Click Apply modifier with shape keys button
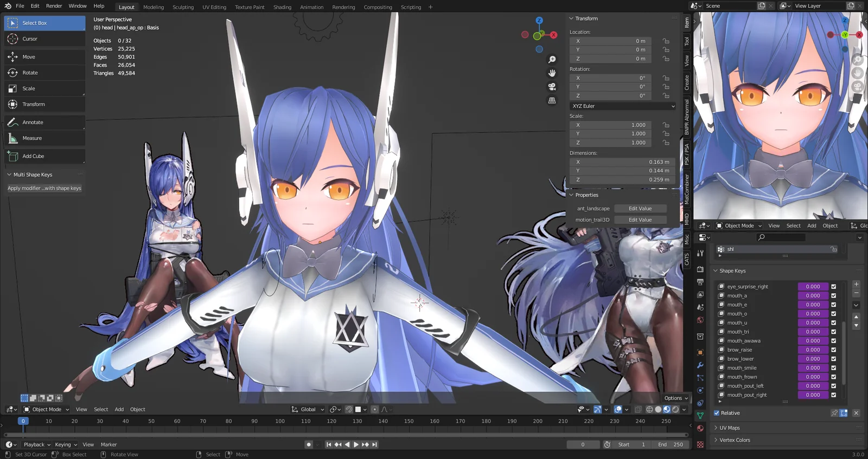Image resolution: width=868 pixels, height=459 pixels. tap(44, 189)
